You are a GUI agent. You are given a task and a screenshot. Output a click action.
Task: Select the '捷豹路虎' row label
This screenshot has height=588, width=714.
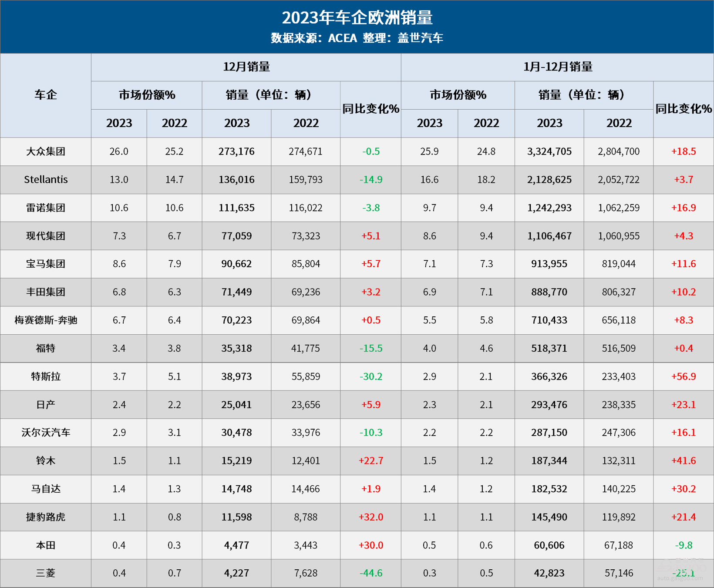click(x=46, y=517)
